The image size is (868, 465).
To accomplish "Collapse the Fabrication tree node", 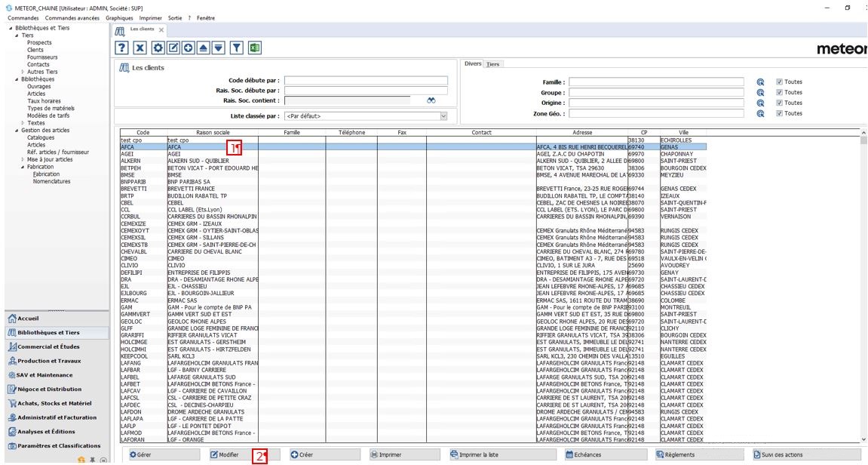I will 23,167.
